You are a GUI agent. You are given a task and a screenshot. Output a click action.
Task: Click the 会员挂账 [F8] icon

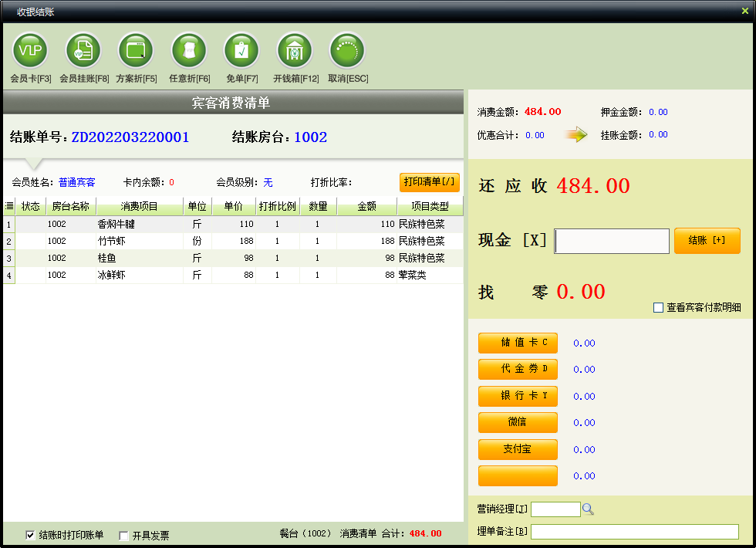83,51
